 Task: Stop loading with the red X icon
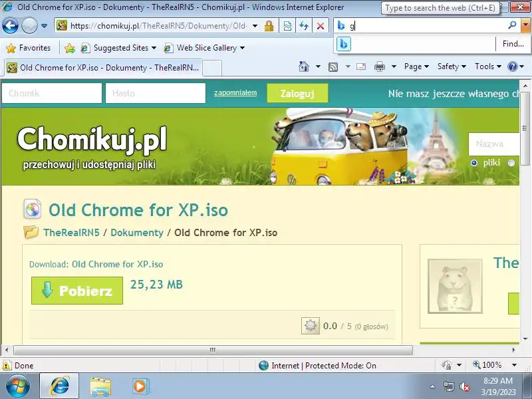(320, 26)
